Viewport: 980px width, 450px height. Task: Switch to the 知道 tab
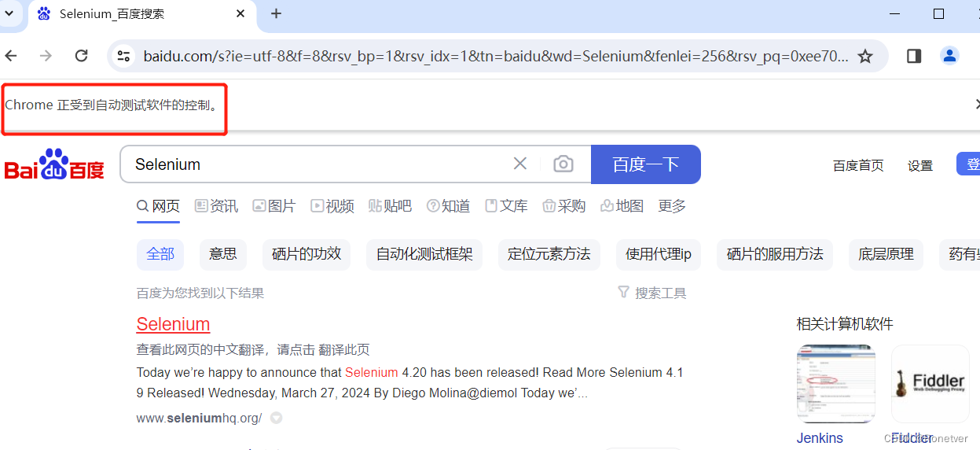click(448, 206)
